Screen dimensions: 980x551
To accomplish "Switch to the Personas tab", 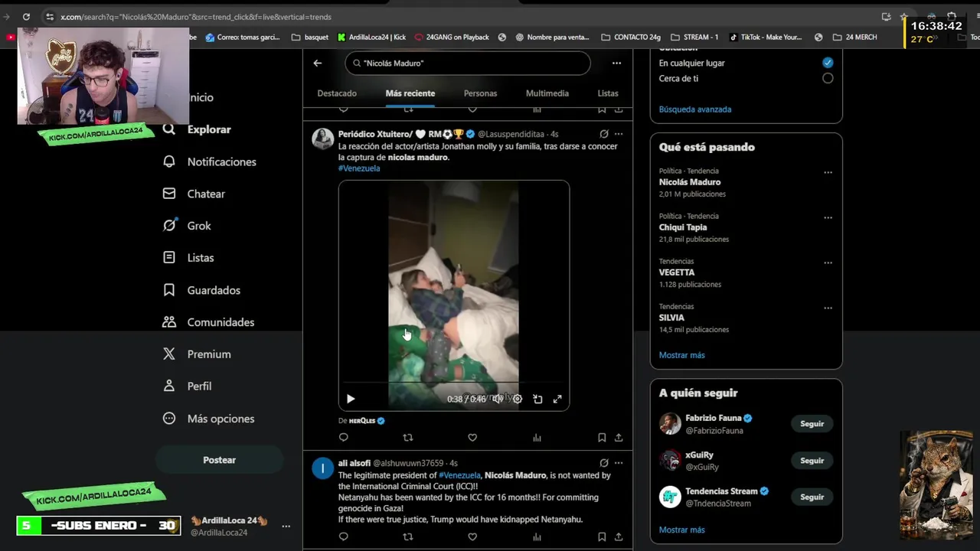I will click(480, 93).
